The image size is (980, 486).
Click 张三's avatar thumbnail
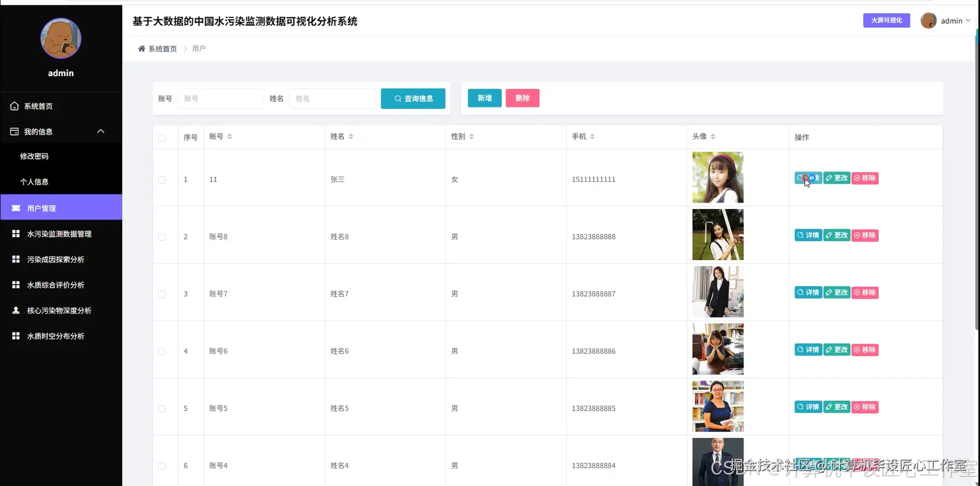tap(718, 178)
